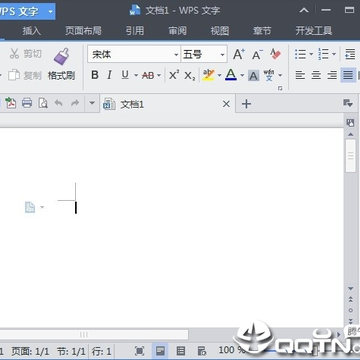The height and width of the screenshot is (360, 360).
Task: Switch to full screen view icon
Action: (139, 350)
